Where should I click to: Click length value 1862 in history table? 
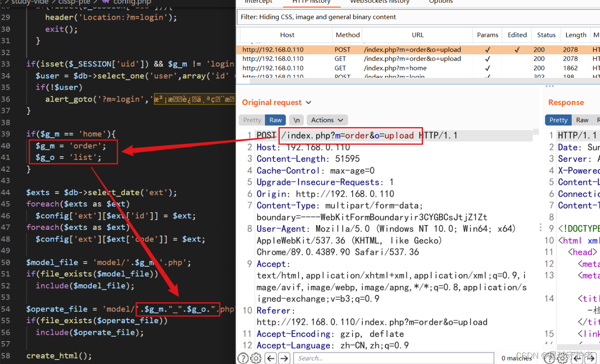pos(570,68)
